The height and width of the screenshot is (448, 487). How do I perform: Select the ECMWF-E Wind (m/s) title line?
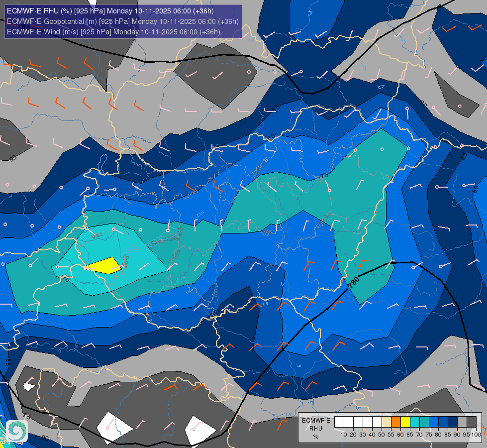coord(113,32)
